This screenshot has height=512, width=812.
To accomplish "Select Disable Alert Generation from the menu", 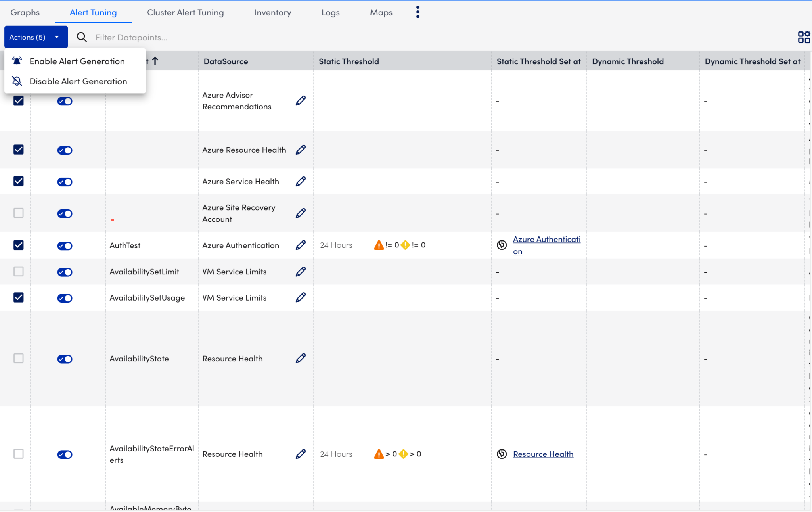I will point(78,81).
